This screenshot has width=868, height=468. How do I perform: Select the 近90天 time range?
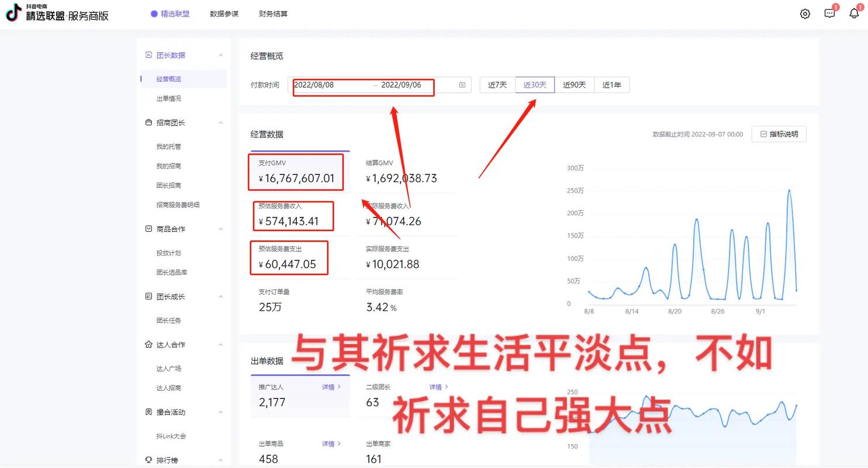575,85
